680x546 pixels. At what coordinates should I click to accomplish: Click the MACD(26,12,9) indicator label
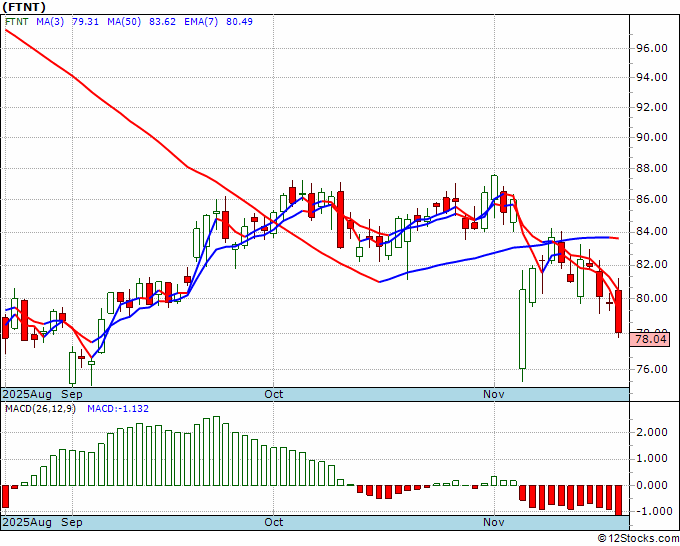coord(40,409)
